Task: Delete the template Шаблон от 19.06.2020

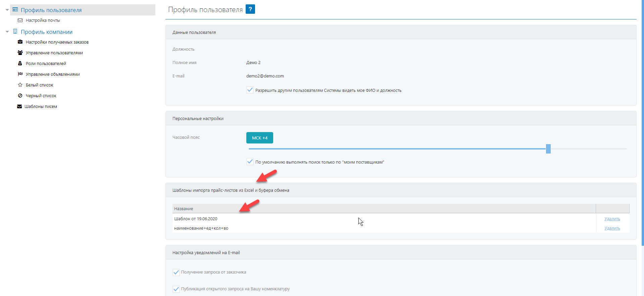Action: 612,219
